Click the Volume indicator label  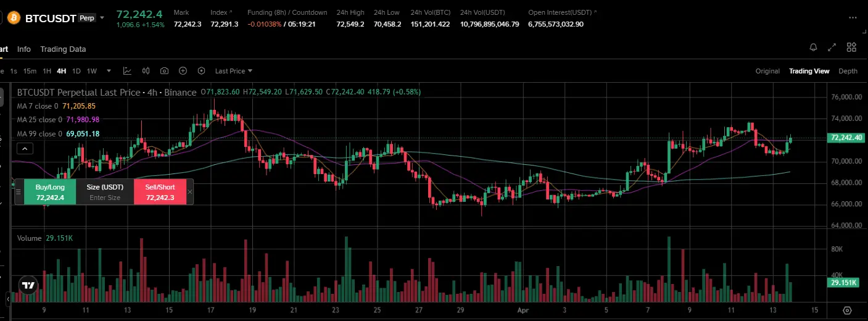[x=30, y=238]
